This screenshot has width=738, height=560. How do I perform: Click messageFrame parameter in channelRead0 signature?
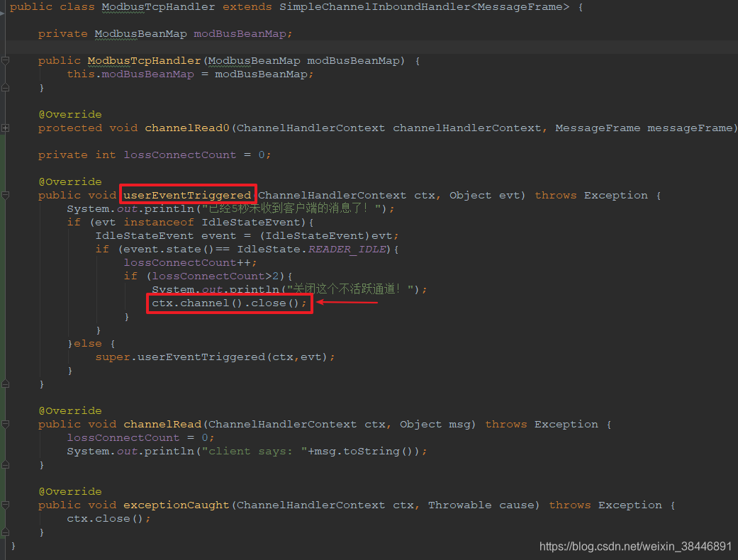pyautogui.click(x=690, y=128)
